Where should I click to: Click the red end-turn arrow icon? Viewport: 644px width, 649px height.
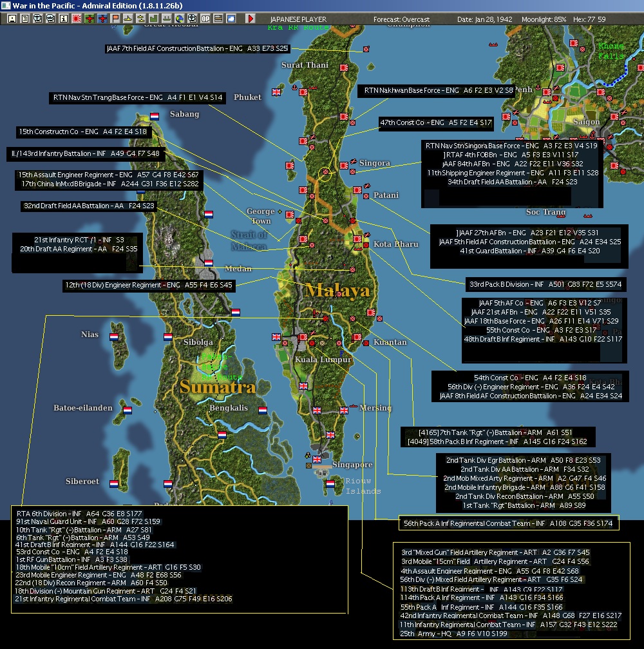pyautogui.click(x=251, y=19)
